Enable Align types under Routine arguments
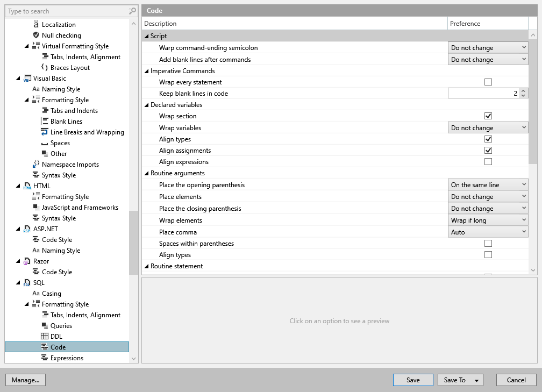This screenshot has height=392, width=542. coord(488,254)
